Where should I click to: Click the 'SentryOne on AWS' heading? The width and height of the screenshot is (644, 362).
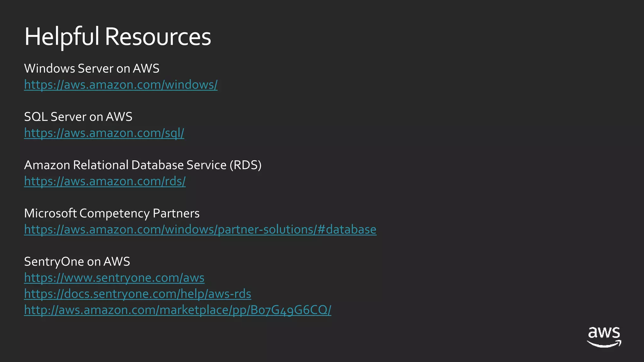click(x=77, y=262)
